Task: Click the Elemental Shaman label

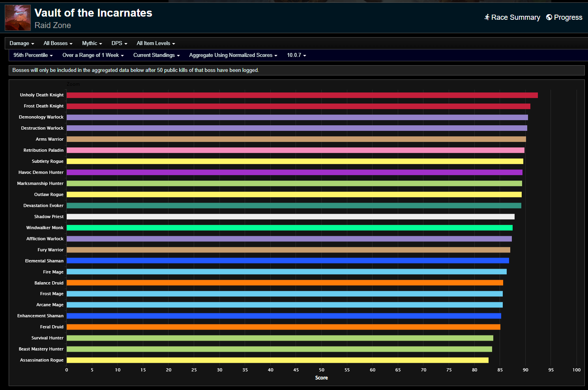Action: 44,261
